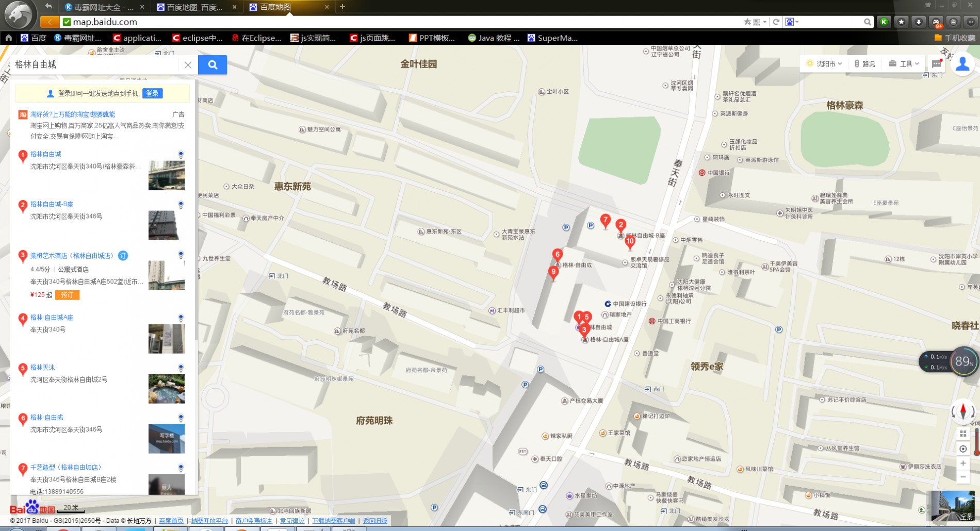
Task: Open the 手机收藏 bookmarks folder
Action: tap(955, 38)
